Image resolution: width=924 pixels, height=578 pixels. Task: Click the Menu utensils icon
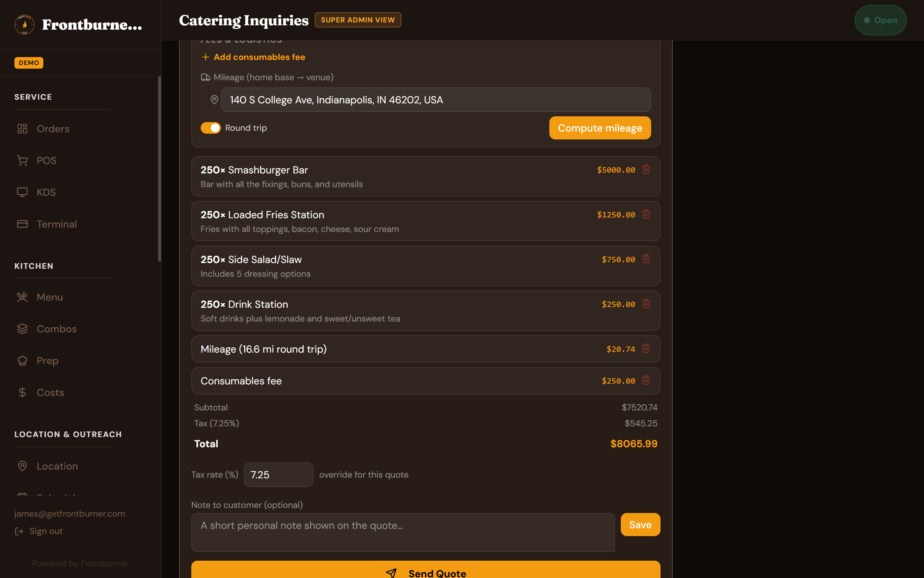[x=22, y=297]
